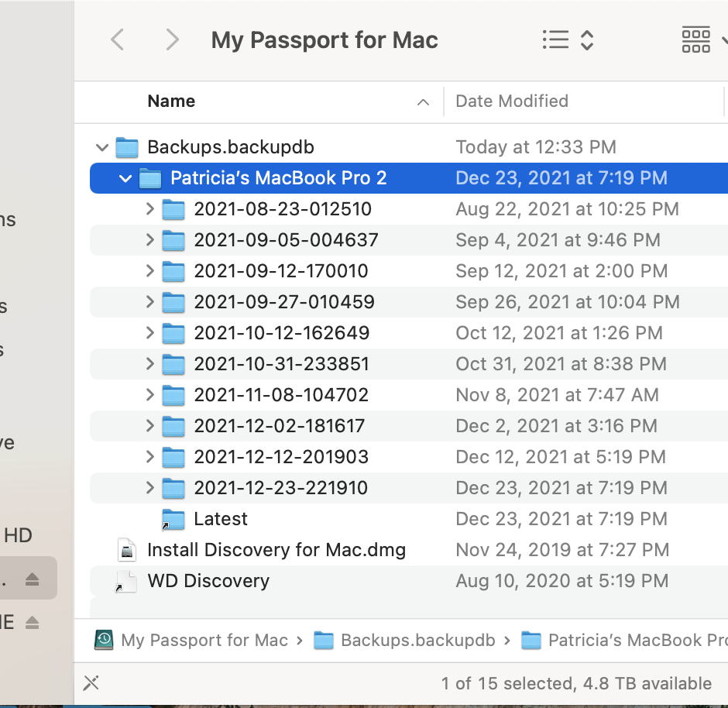Select the row named Latest
Viewport: 728px width, 708px height.
coord(409,519)
